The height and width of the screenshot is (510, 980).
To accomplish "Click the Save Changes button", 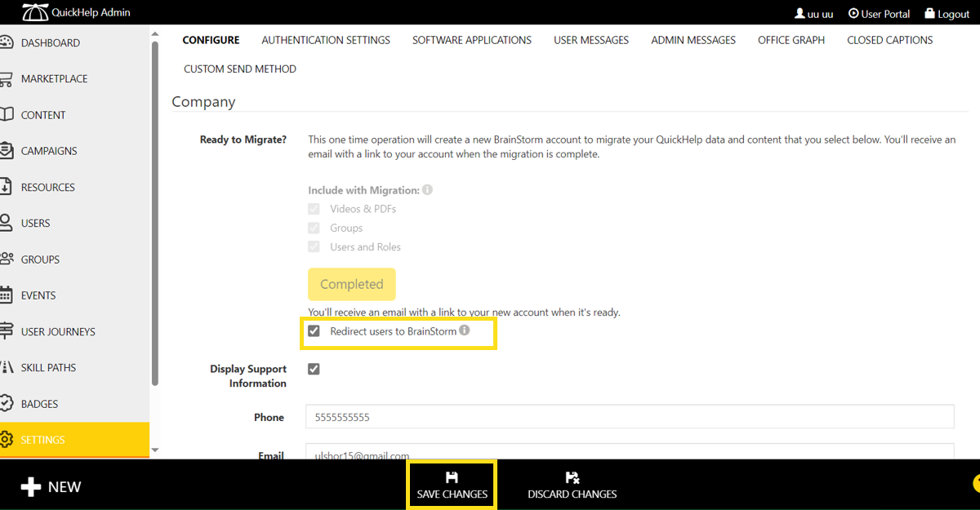I will [x=452, y=486].
